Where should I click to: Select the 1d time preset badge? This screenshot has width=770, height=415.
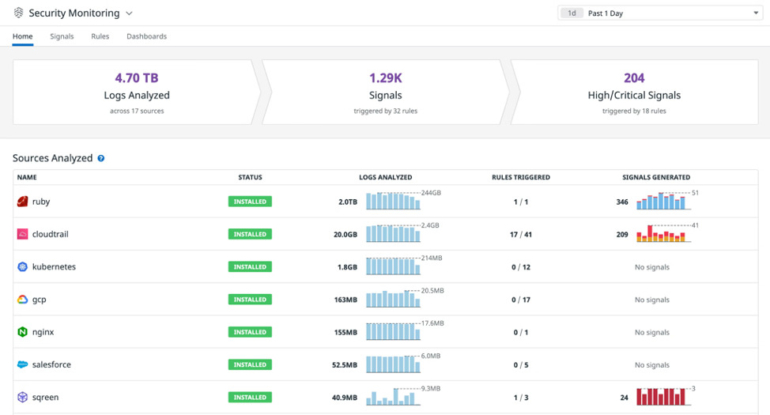coord(571,13)
